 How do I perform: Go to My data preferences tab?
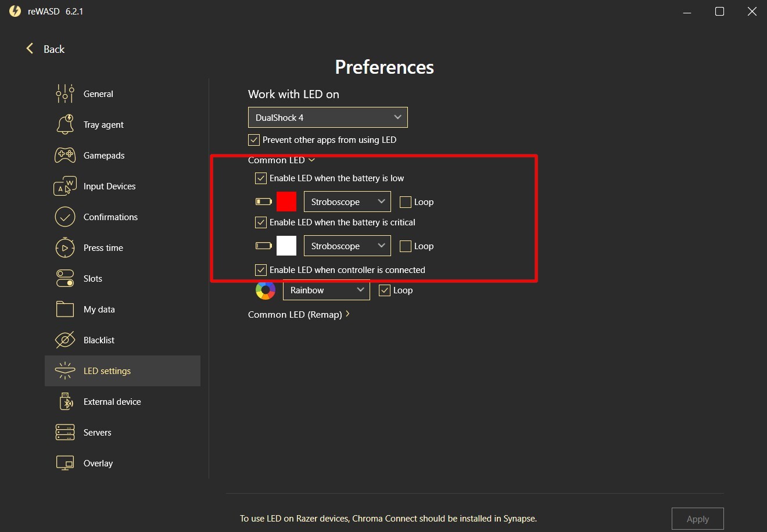(x=99, y=310)
